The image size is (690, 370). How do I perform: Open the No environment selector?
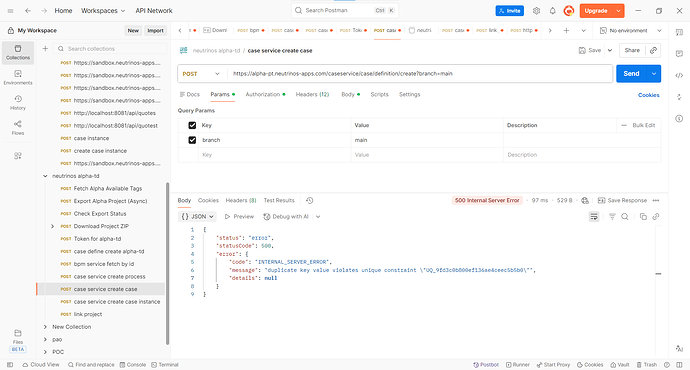coord(630,30)
